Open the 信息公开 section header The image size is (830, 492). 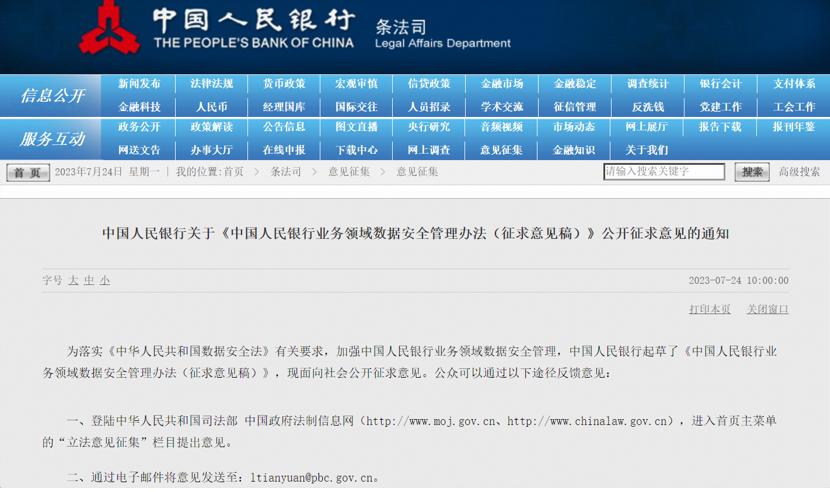click(52, 96)
